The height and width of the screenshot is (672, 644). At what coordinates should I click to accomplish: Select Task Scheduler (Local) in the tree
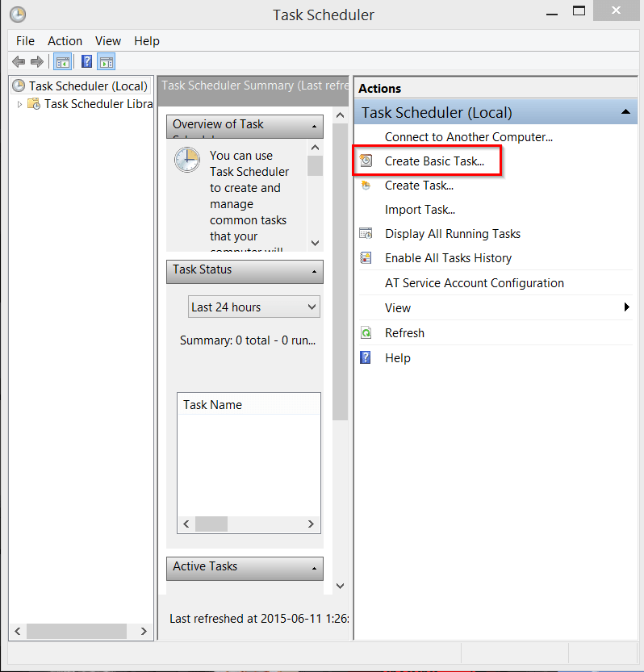point(87,86)
